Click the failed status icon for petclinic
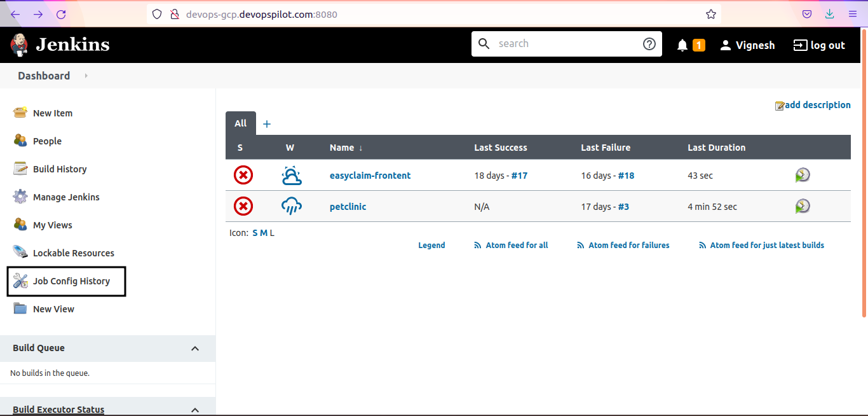Viewport: 868px width, 416px height. [x=243, y=206]
